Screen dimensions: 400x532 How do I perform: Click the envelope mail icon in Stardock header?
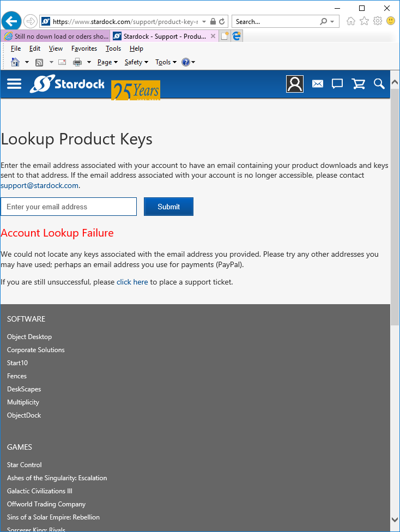pyautogui.click(x=318, y=84)
